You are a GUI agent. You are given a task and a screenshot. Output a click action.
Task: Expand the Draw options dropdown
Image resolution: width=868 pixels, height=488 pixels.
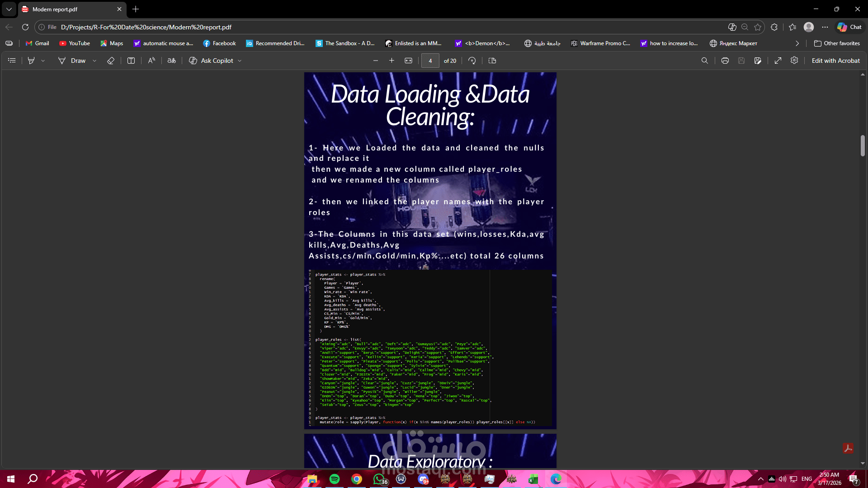tap(94, 61)
